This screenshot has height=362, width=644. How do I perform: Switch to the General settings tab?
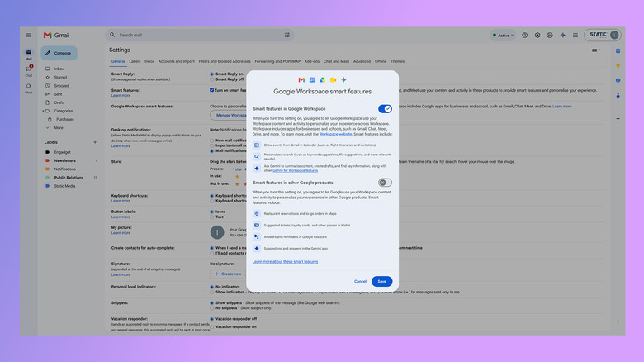click(118, 61)
